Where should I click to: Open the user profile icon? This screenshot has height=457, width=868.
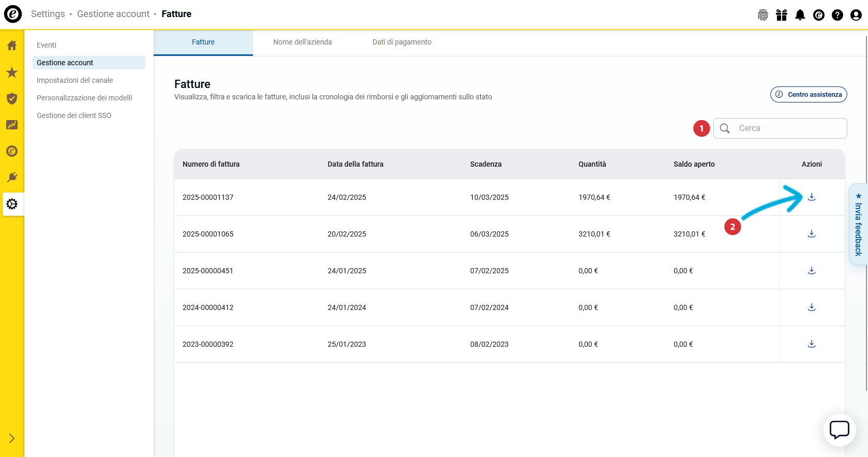856,15
